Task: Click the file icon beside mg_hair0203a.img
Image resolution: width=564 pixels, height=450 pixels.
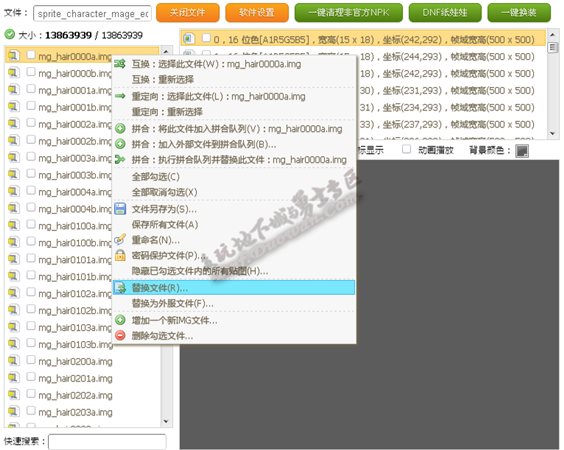Action: tap(13, 412)
